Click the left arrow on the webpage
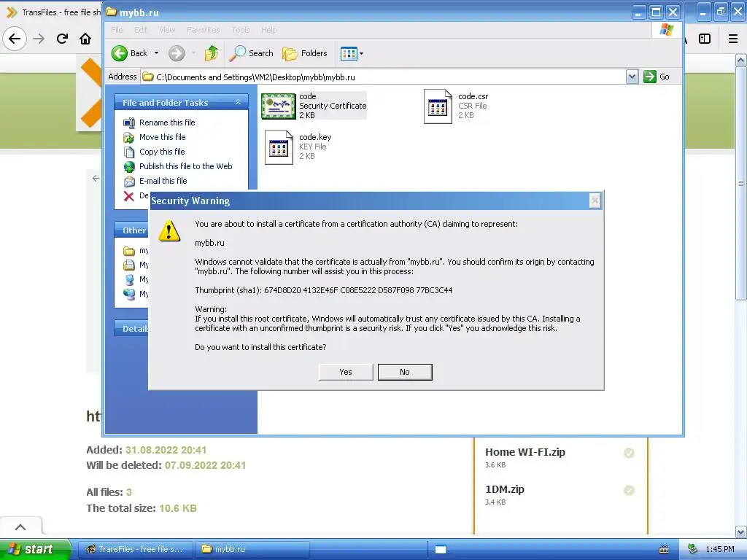Viewport: 747px width, 560px height. (x=96, y=178)
